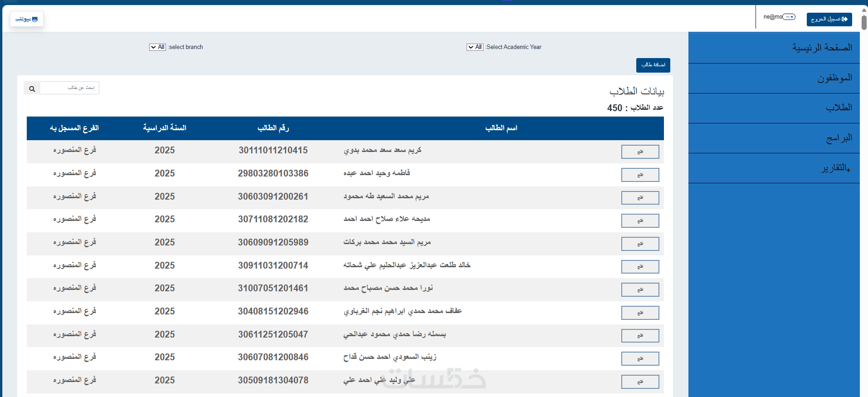
Task: Focus the student search field ابحث عن طالب
Action: coord(70,88)
